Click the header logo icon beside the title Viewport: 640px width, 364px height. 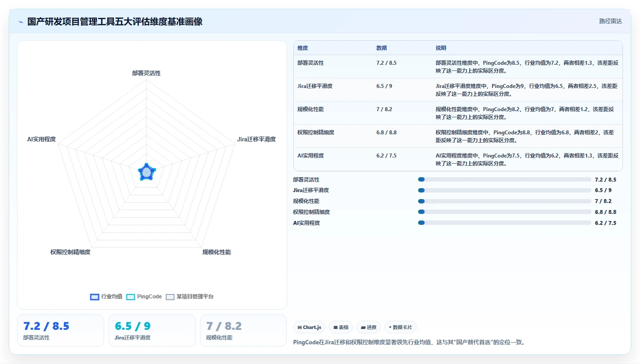click(x=21, y=22)
